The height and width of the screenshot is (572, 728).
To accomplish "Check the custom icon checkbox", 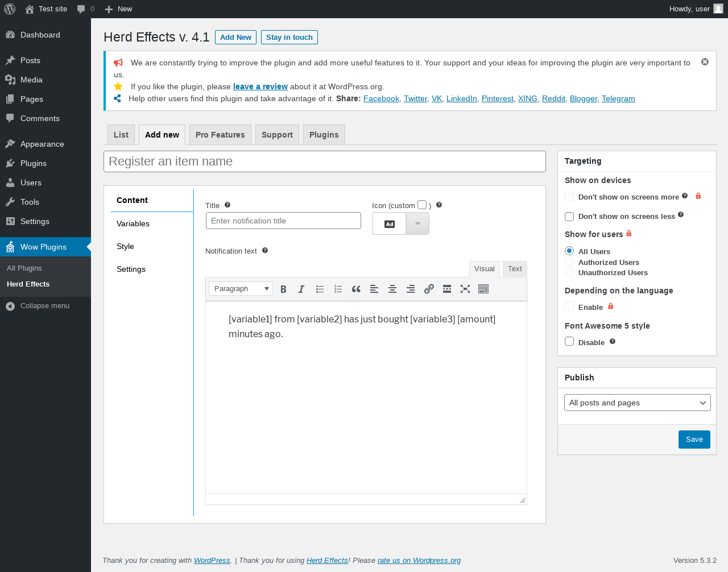I will (422, 205).
